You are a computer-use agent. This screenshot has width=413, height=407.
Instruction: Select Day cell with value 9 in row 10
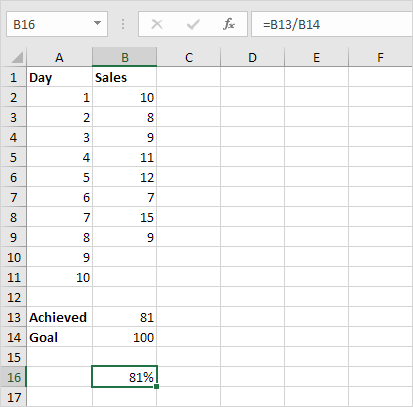coord(59,257)
